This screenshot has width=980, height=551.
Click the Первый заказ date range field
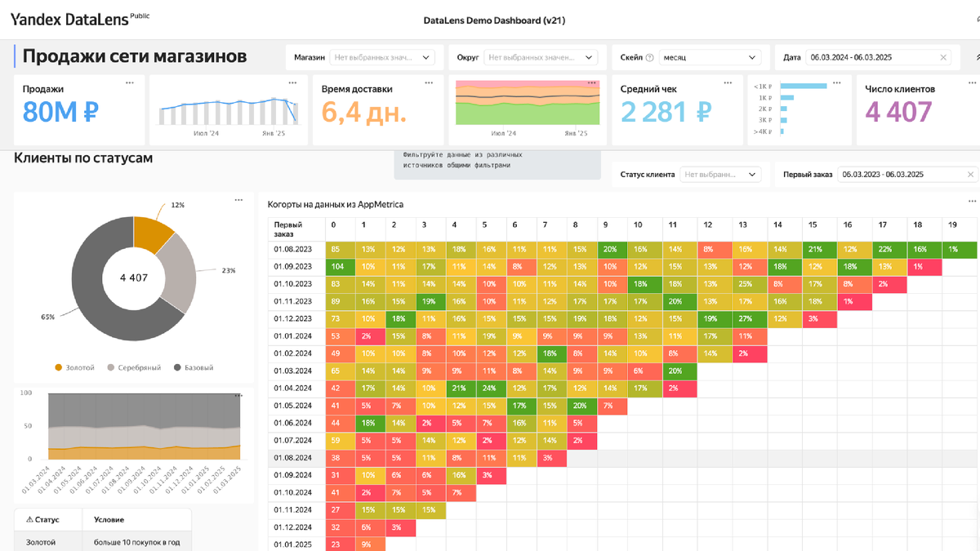(908, 175)
